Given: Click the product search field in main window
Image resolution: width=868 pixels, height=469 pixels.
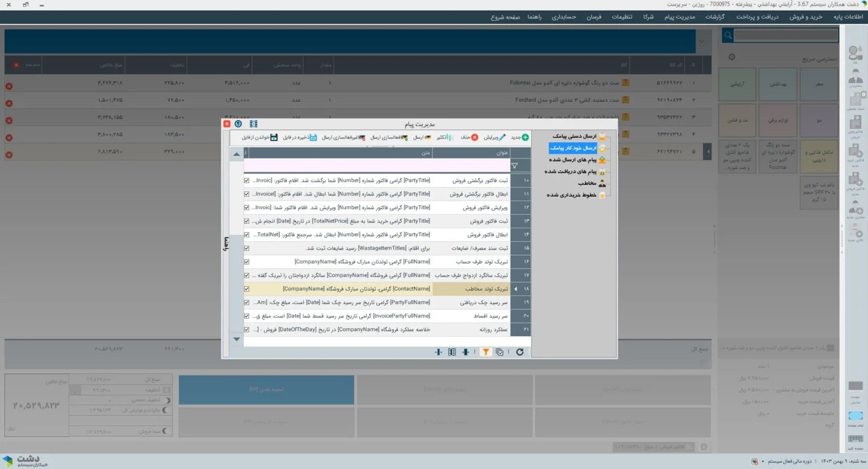Looking at the screenshot, I should [x=785, y=36].
